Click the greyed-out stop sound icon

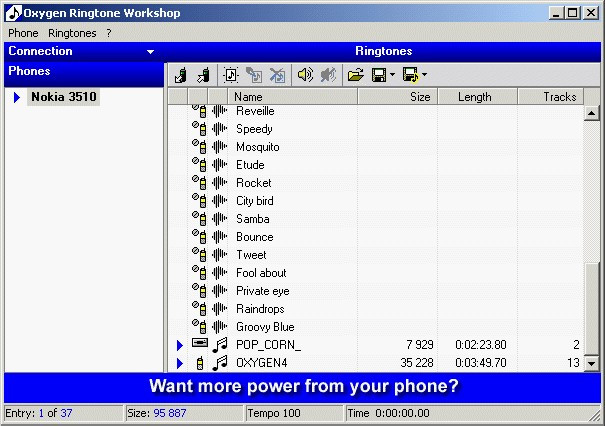coord(328,74)
